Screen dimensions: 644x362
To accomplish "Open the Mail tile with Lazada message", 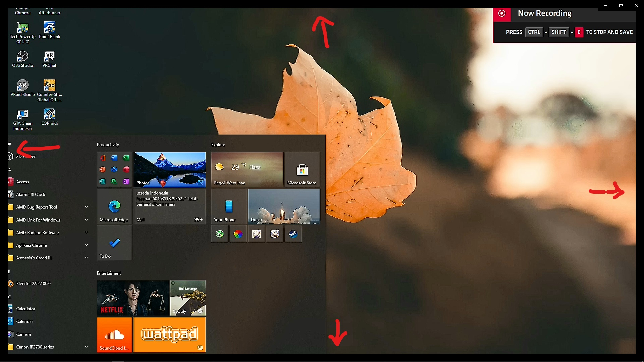I will click(169, 206).
